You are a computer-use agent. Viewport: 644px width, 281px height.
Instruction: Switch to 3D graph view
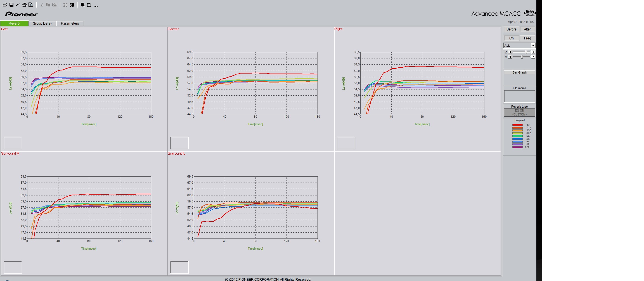tap(72, 5)
